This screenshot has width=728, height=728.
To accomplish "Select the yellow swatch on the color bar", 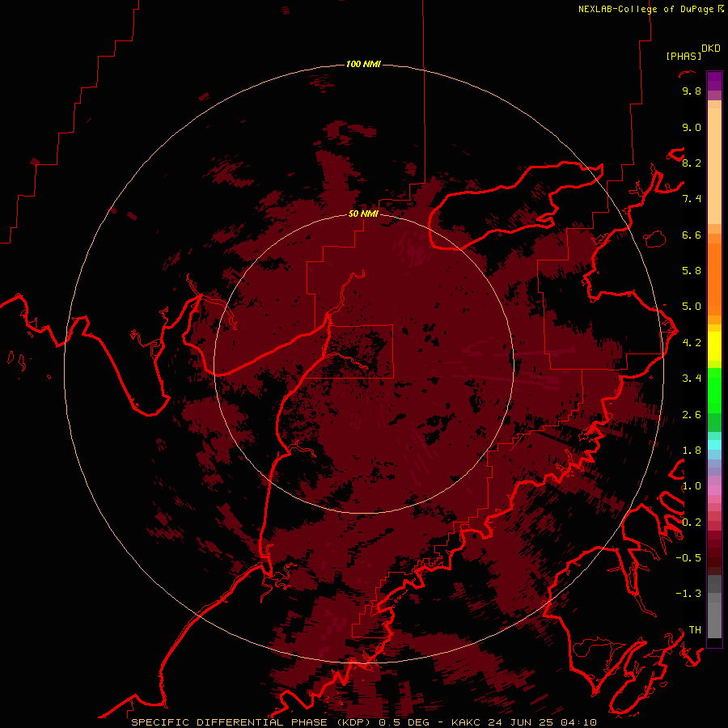I will coord(714,346).
